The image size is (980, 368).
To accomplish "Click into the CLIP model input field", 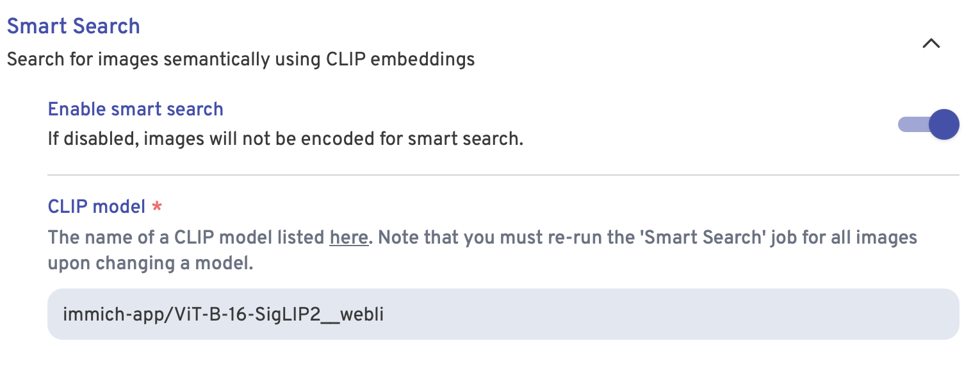I will [503, 314].
